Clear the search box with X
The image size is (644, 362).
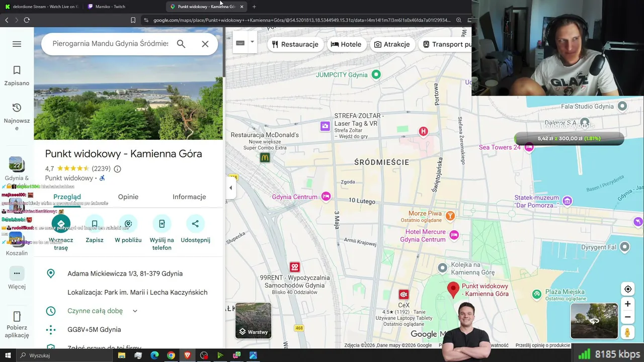tap(205, 44)
